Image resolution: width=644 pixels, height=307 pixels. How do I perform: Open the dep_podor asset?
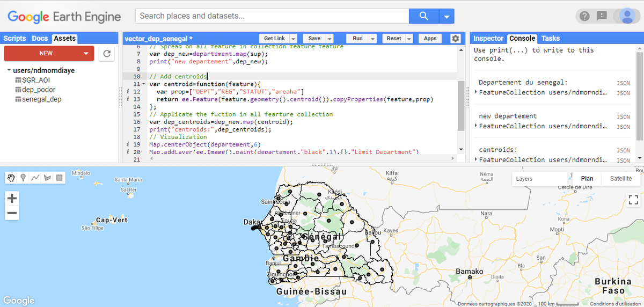tap(39, 90)
